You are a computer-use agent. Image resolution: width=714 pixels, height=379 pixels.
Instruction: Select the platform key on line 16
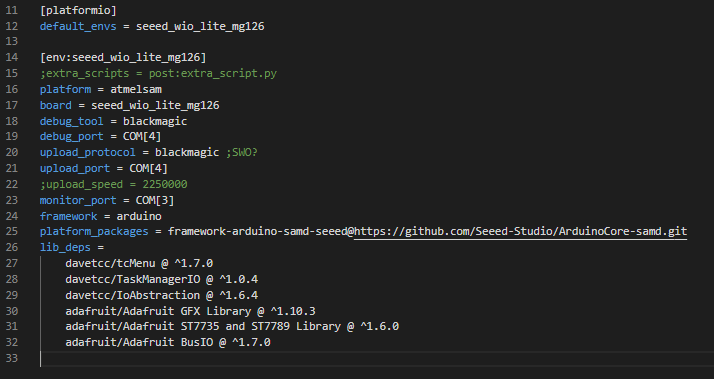pos(65,89)
